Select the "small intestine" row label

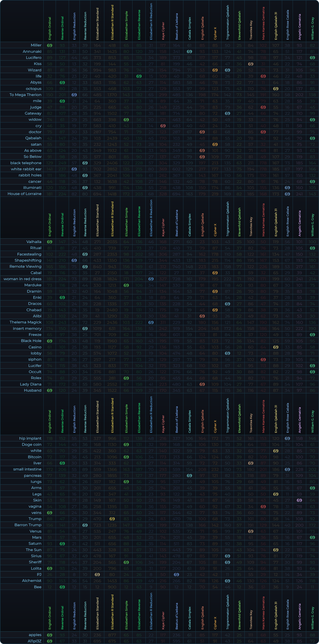[x=27, y=469]
